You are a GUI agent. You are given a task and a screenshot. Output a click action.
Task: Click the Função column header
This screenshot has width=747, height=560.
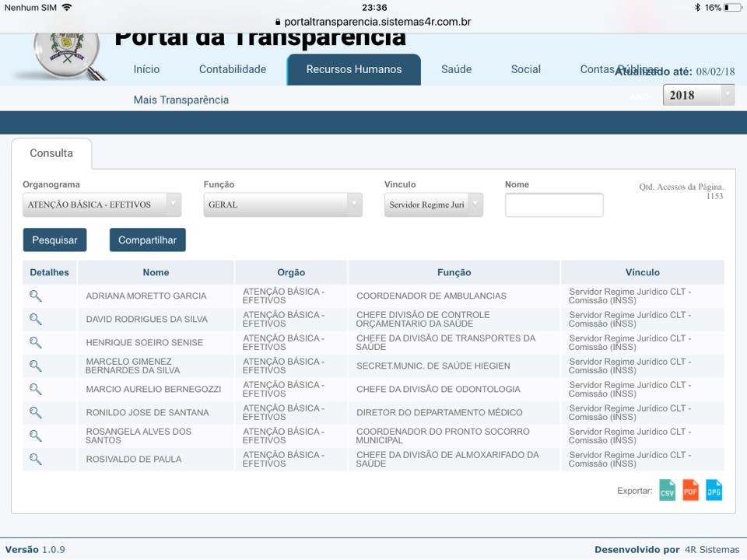click(454, 272)
